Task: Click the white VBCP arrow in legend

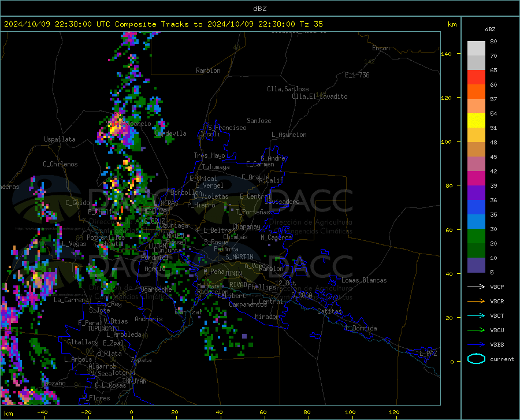Action: (476, 287)
